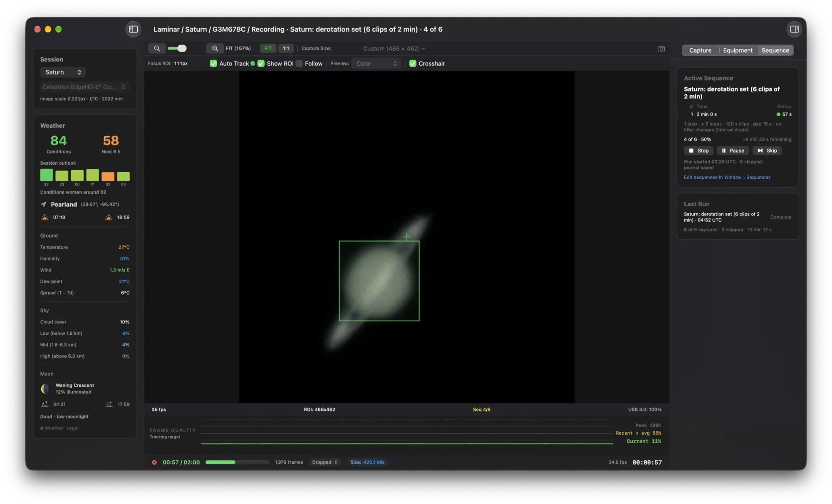Select FIT zoom mode
Screen dimensions: 832x504
click(x=268, y=48)
